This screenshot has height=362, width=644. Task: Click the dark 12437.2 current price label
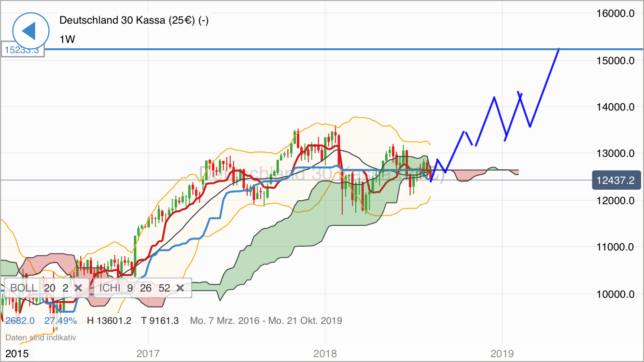[616, 180]
